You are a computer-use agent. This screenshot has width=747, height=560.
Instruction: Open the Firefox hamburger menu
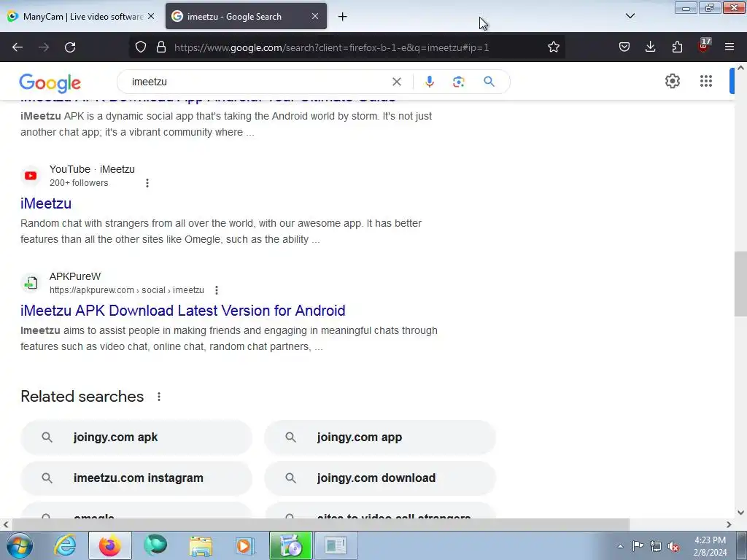[x=729, y=47]
